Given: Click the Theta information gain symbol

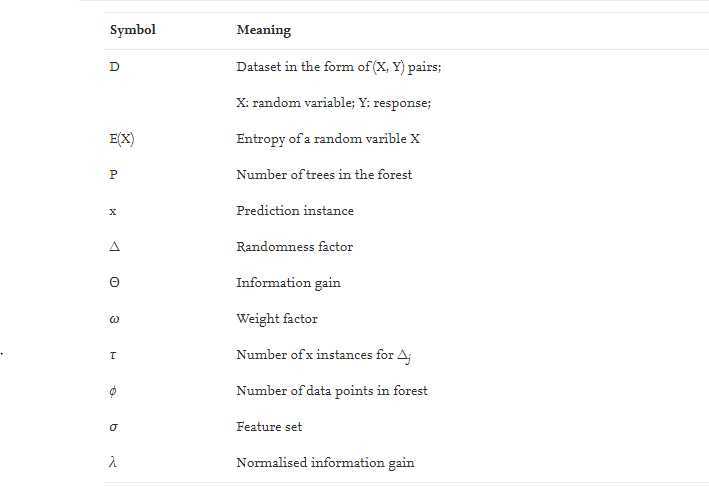Looking at the screenshot, I should [114, 283].
